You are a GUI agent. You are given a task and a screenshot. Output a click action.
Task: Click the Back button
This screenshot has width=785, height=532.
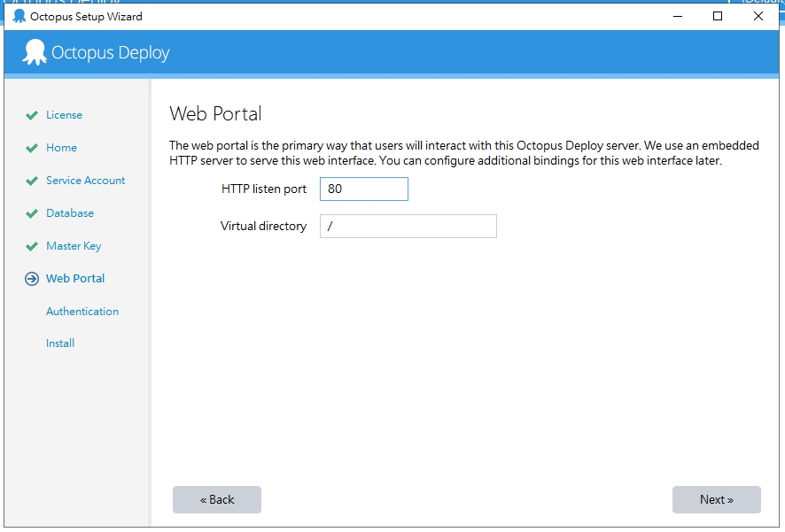(x=217, y=499)
